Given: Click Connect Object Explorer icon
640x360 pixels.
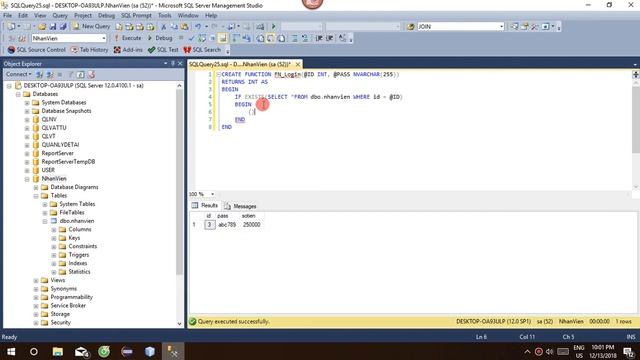Looking at the screenshot, I should (40, 75).
